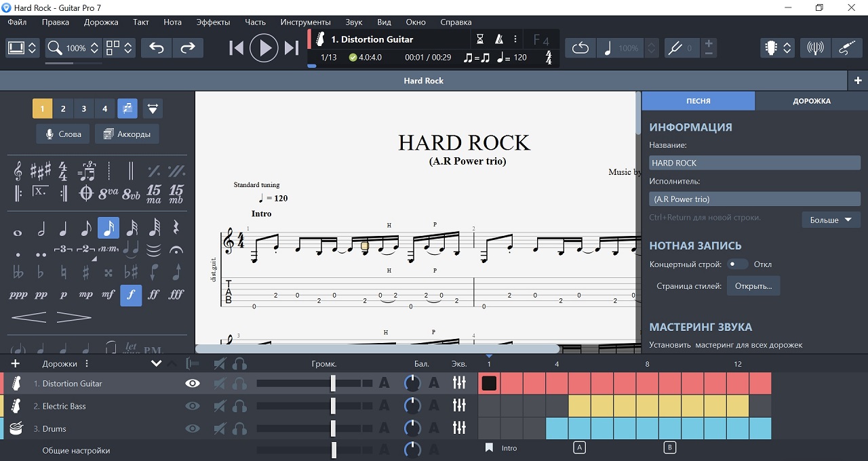Open equalizer icon for Distortion Guitar
This screenshot has height=461, width=868.
[x=459, y=383]
